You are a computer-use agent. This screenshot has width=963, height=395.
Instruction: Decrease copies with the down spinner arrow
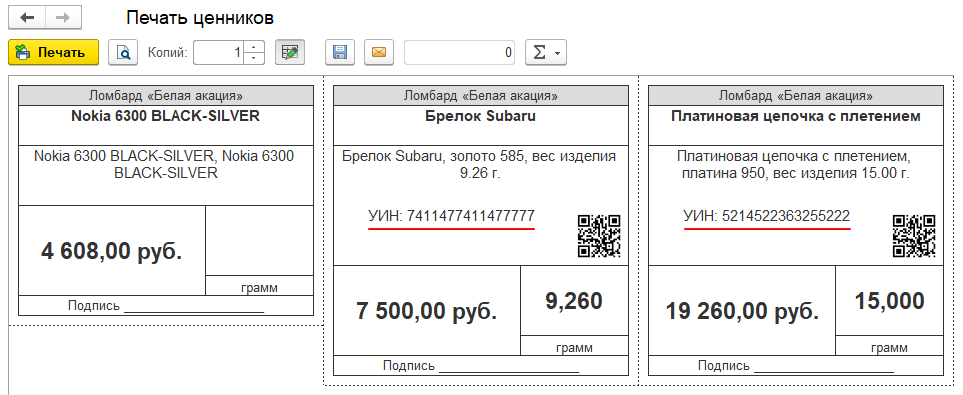(x=254, y=58)
